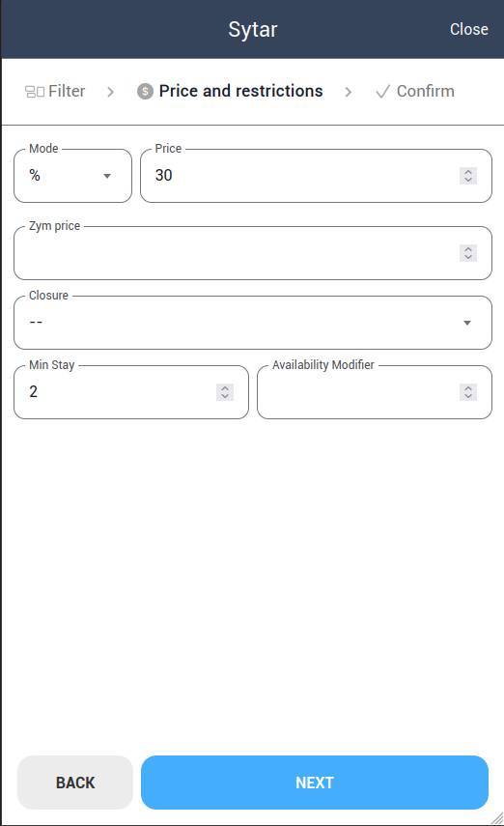Close the Sytar dialog
The height and width of the screenshot is (826, 504).
click(468, 30)
